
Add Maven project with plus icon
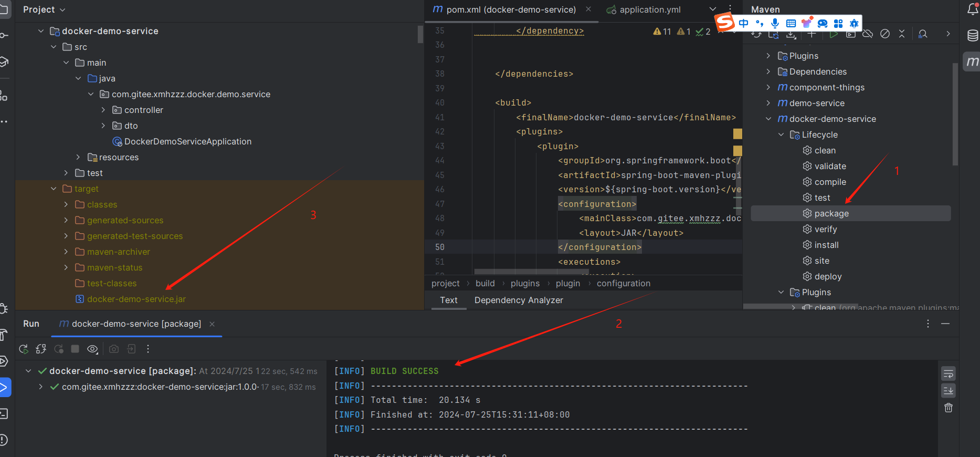(812, 34)
